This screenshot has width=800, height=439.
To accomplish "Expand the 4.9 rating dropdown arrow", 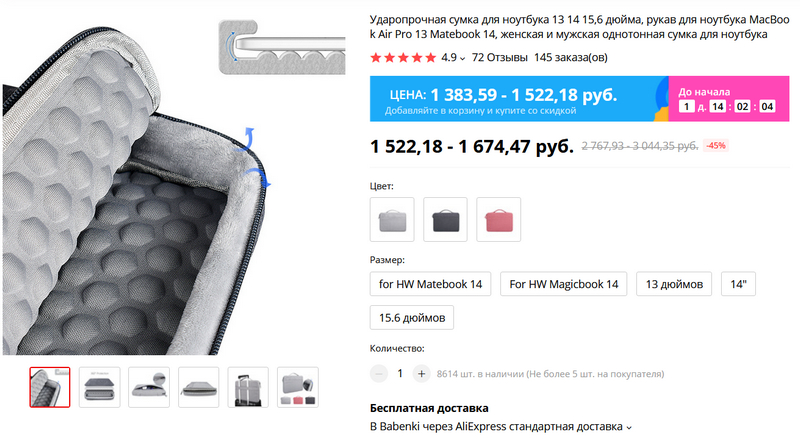I will (x=462, y=58).
